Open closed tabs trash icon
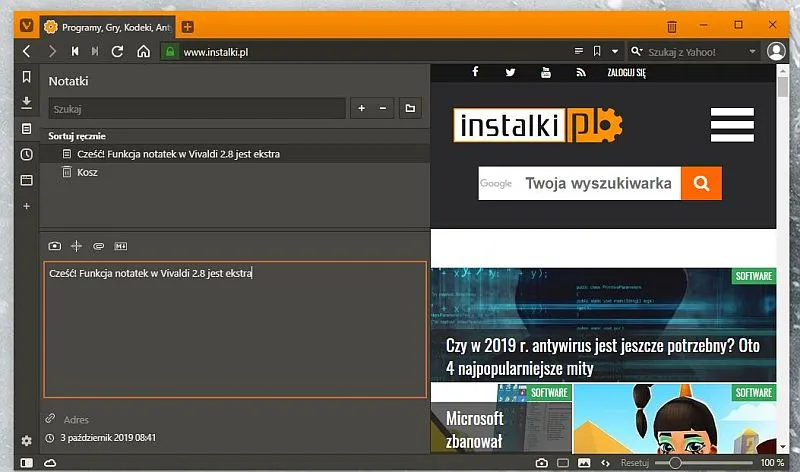 pos(672,26)
